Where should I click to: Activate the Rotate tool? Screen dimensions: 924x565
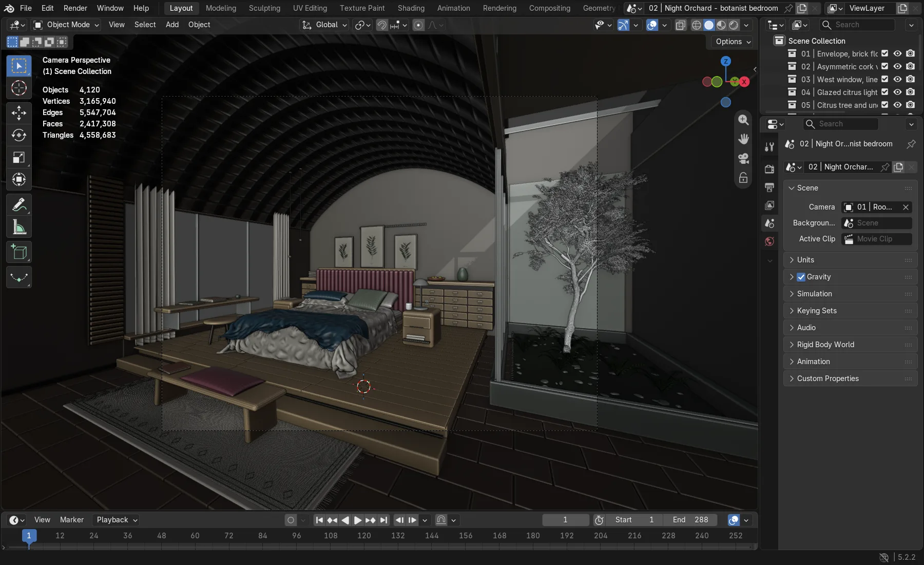19,135
